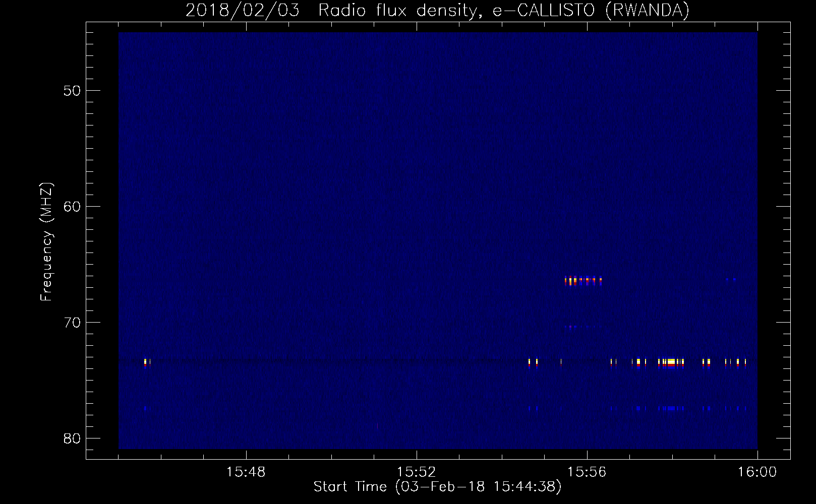816x504 pixels.
Task: Click the 'Start Time (03-Feb-18 15:44:38)' axis label
Action: (x=437, y=487)
